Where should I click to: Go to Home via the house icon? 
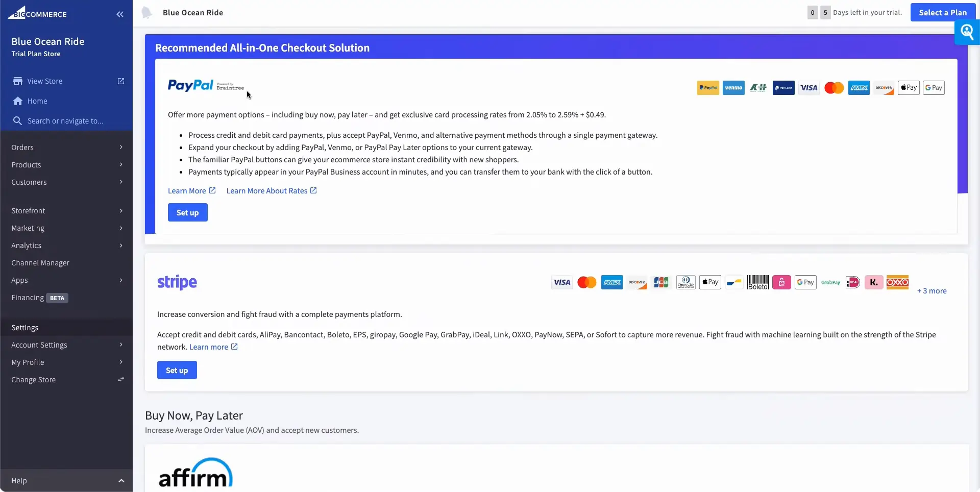18,101
